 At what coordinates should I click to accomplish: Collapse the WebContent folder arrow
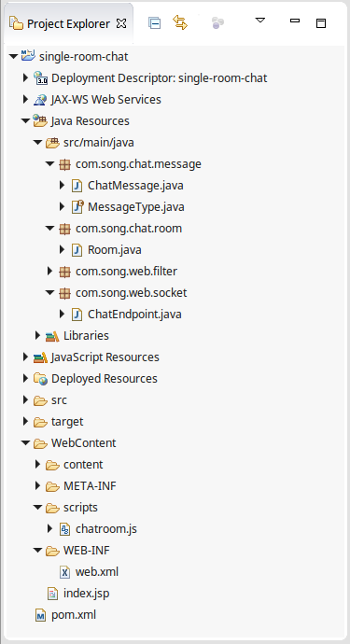[x=25, y=443]
